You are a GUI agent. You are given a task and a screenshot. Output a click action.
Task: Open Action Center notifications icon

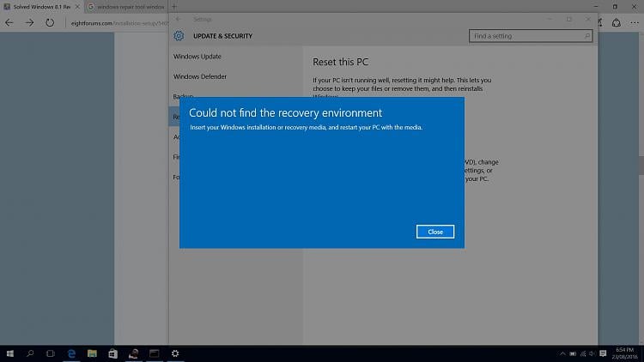pos(603,353)
